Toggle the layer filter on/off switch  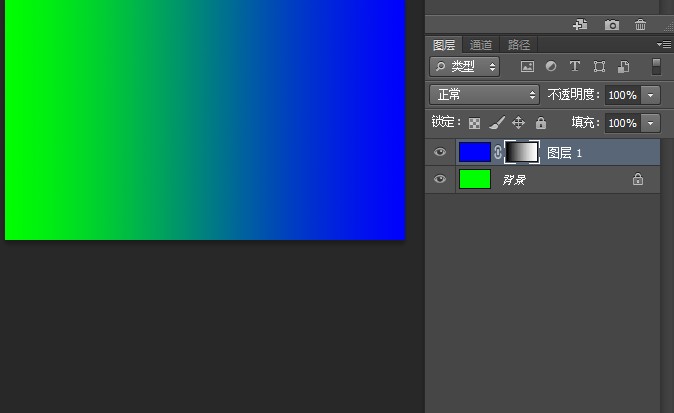tap(656, 67)
